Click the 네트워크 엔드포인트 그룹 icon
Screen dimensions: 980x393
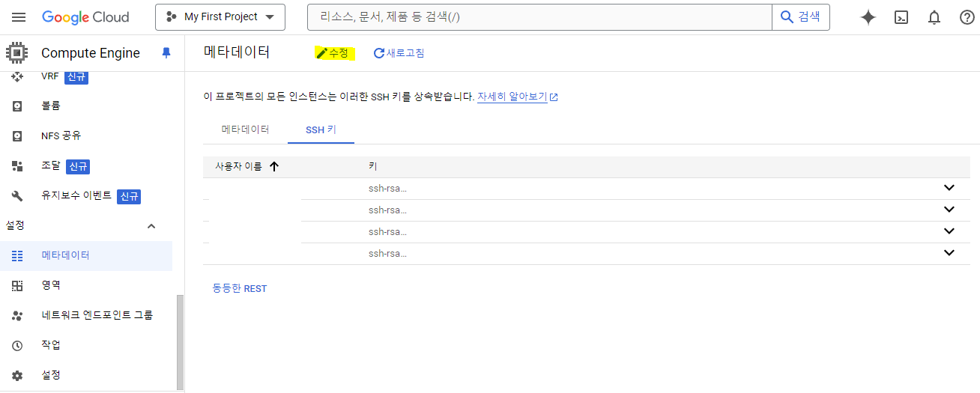[17, 315]
